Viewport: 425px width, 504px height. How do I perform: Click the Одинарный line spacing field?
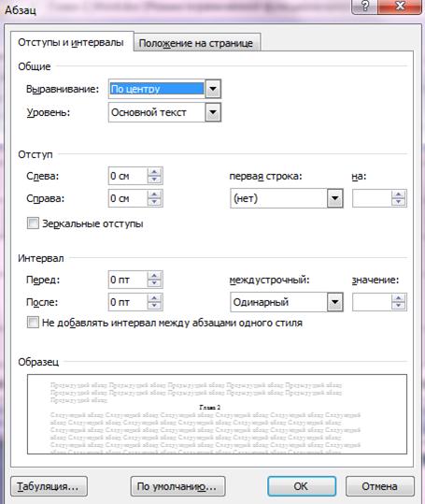click(x=278, y=302)
